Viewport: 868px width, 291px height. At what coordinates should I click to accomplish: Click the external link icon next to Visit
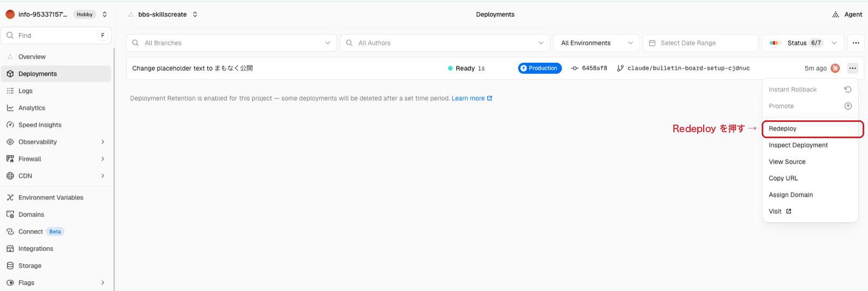point(789,211)
